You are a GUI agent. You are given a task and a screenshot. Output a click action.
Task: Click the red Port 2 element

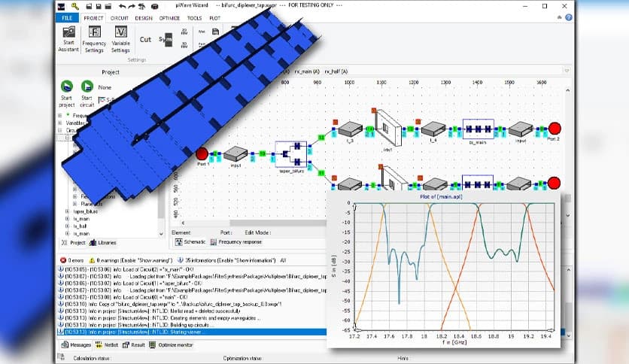point(555,129)
